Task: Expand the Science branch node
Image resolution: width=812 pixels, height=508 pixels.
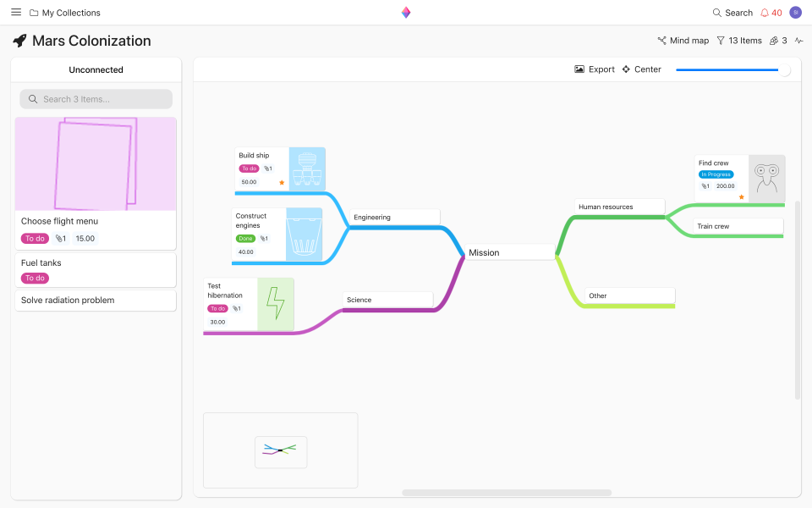Action: 387,299
